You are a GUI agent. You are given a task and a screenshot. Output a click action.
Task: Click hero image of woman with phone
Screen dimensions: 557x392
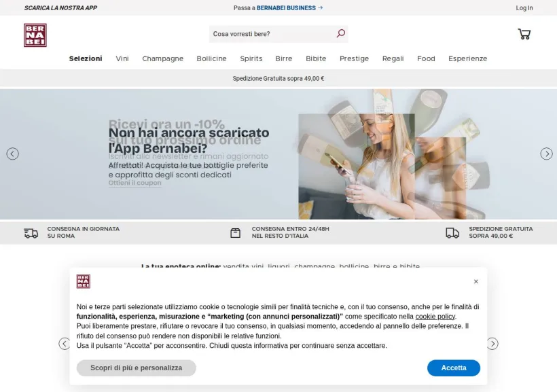click(357, 166)
